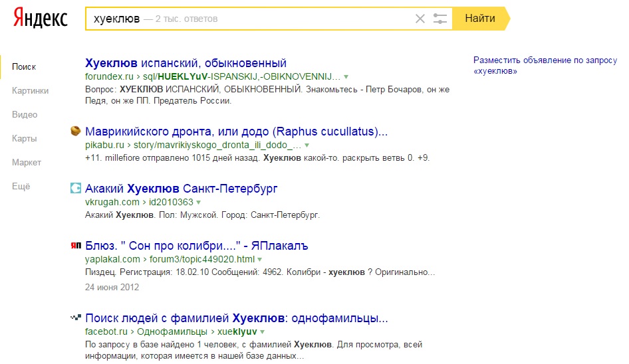This screenshot has height=364, width=629.
Task: Switch to the Видео tab
Action: point(25,115)
